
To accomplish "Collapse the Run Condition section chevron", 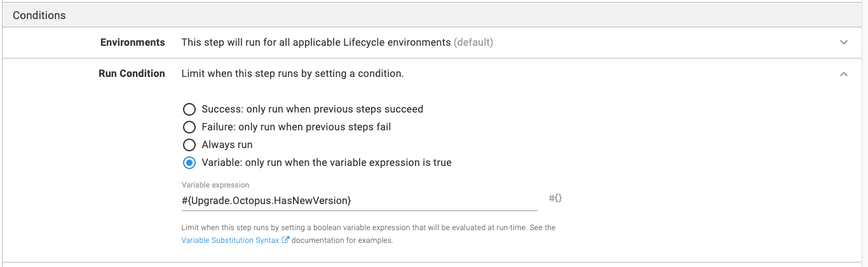I will [x=844, y=74].
